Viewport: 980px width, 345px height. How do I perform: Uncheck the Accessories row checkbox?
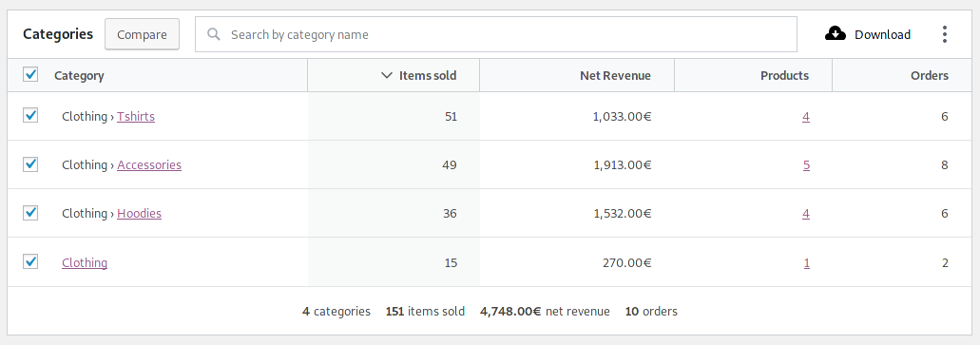(30, 164)
